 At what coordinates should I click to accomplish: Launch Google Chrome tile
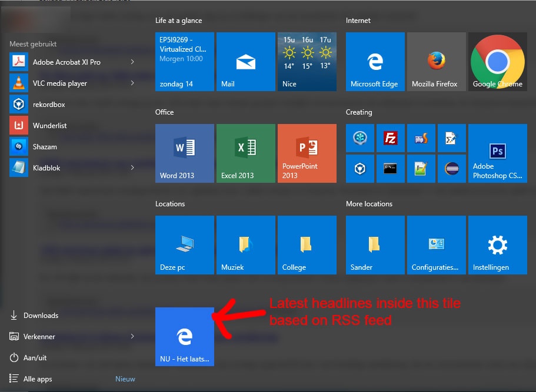click(497, 62)
